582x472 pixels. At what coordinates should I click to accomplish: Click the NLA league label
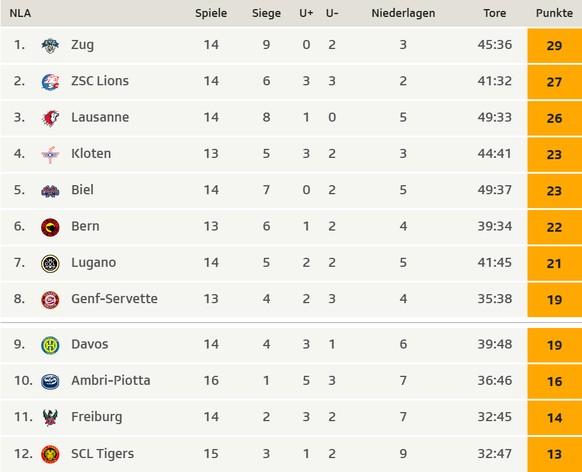point(20,13)
